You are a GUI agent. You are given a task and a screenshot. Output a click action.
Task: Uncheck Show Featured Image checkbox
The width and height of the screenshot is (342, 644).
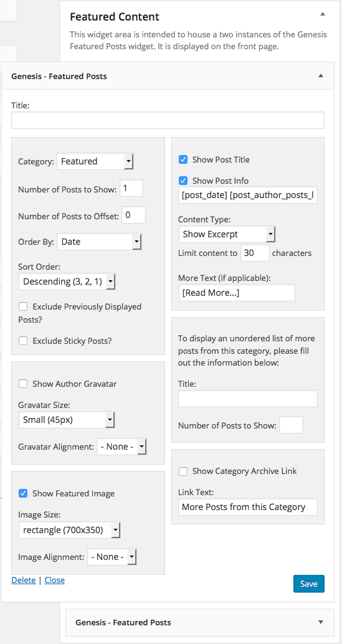[x=24, y=493]
